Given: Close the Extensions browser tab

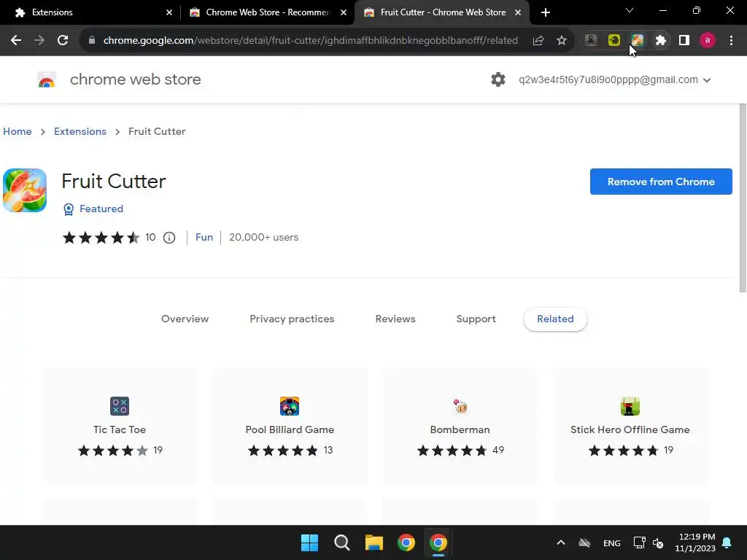Looking at the screenshot, I should 169,13.
